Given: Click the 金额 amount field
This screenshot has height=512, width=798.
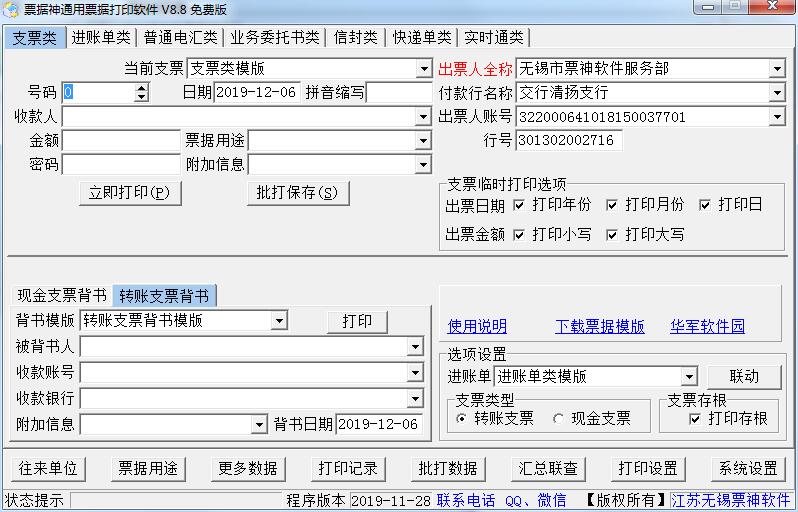Looking at the screenshot, I should click(x=121, y=140).
